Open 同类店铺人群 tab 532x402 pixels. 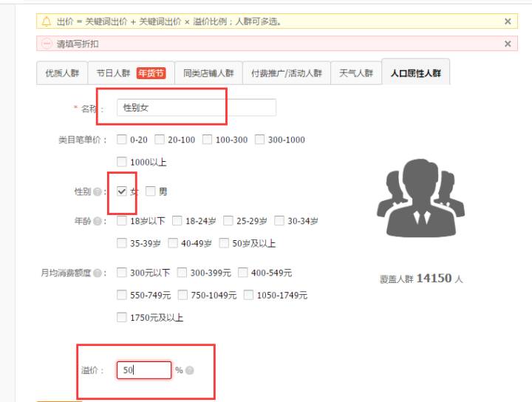[208, 73]
